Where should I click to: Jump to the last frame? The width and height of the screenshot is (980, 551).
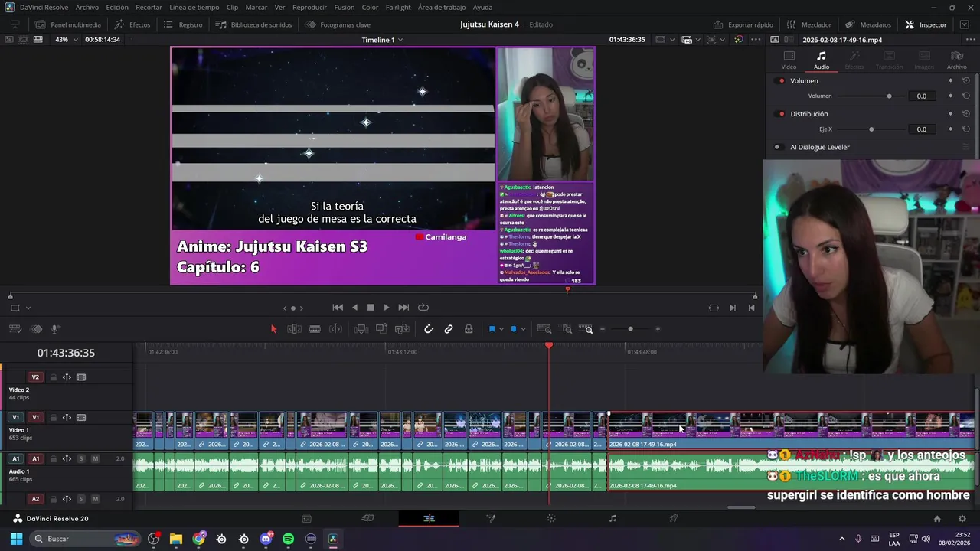coord(403,308)
